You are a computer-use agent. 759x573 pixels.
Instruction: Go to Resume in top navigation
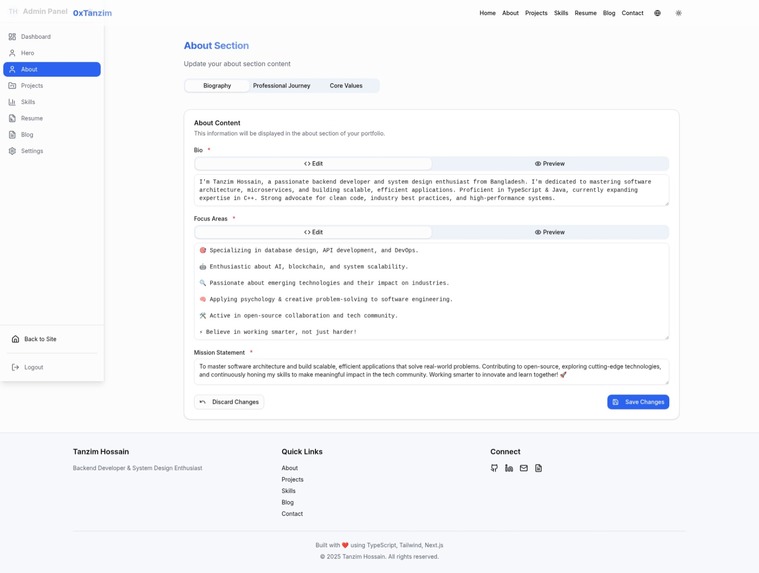coord(586,13)
